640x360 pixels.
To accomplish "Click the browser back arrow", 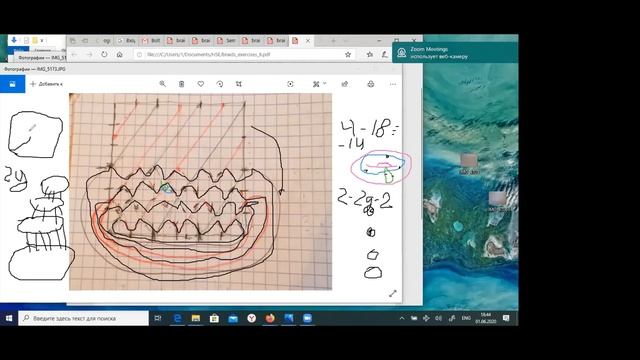I will click(74, 54).
